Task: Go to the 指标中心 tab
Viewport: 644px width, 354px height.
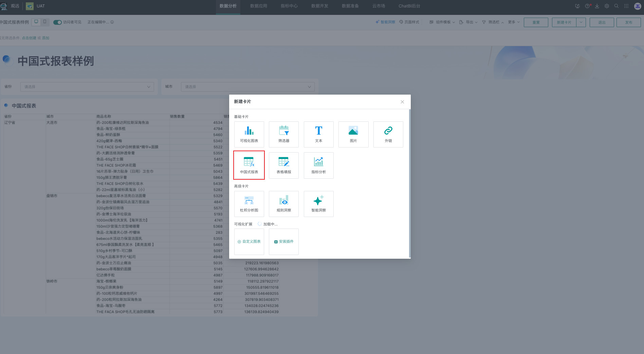Action: click(x=289, y=6)
